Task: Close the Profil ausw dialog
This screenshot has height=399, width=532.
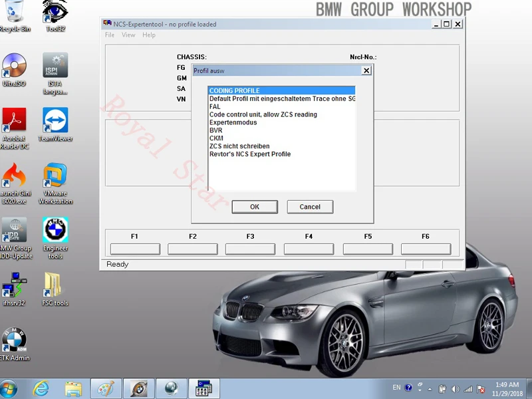Action: click(x=366, y=70)
